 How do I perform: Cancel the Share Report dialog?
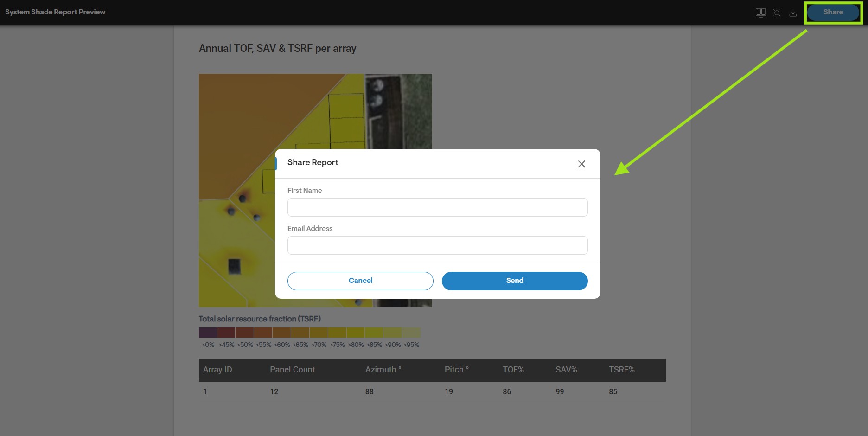(360, 281)
